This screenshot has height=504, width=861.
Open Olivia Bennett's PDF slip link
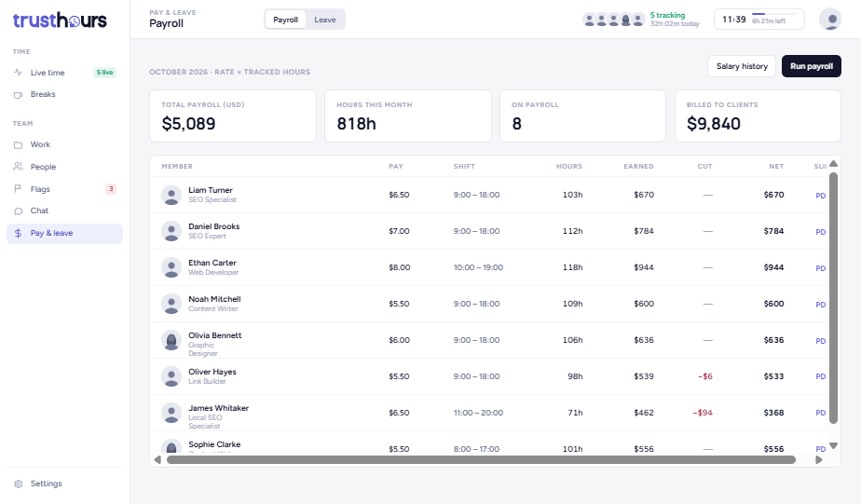821,340
